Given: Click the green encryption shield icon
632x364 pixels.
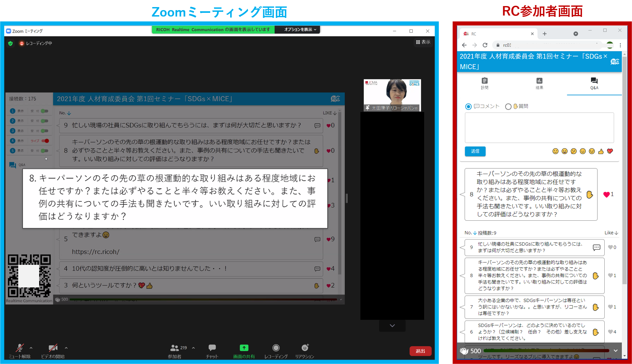Looking at the screenshot, I should [10, 43].
